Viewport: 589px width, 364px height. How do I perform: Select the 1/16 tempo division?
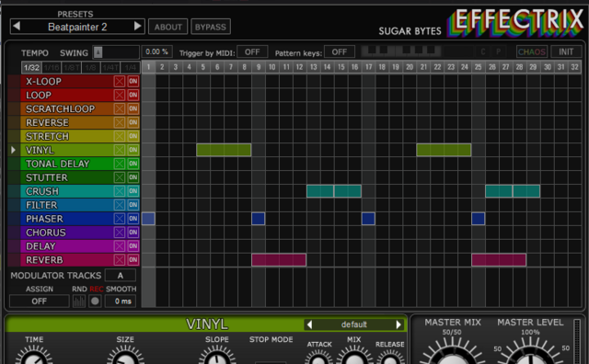coord(52,67)
